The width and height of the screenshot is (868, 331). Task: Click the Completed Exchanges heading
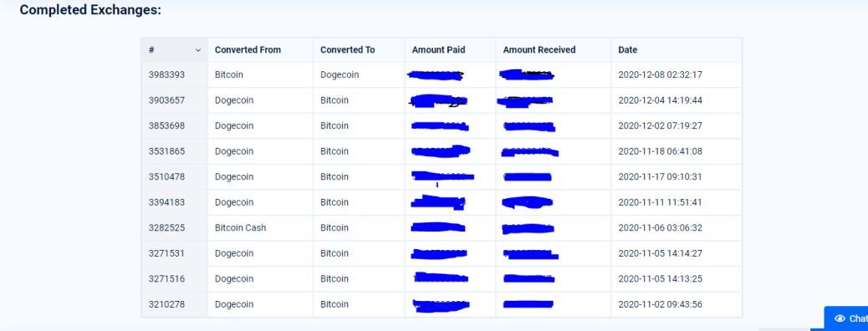[x=90, y=10]
